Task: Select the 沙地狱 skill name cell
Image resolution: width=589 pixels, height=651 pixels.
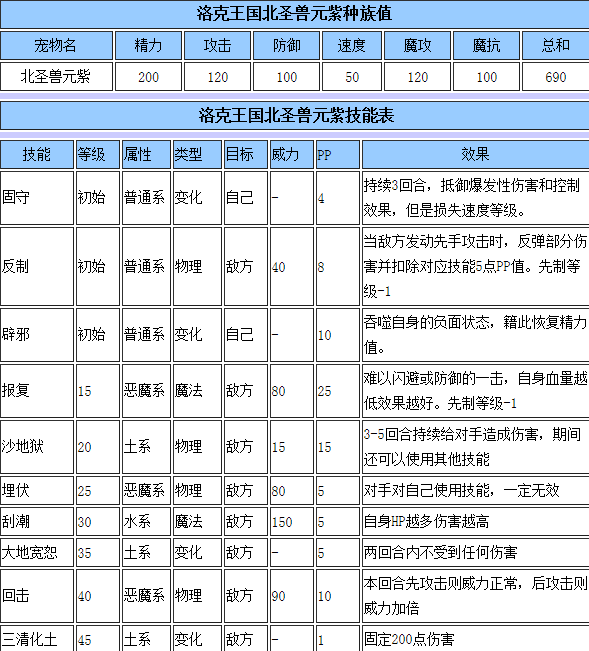Action: pos(37,447)
